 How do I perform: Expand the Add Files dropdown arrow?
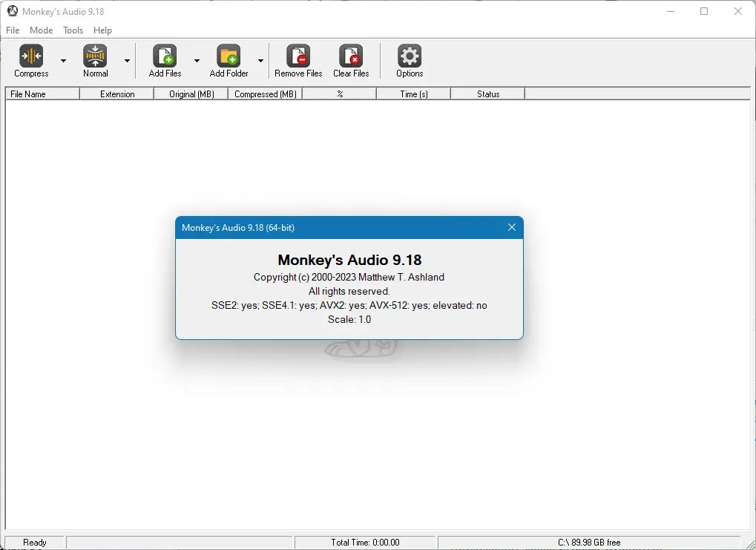pyautogui.click(x=197, y=61)
